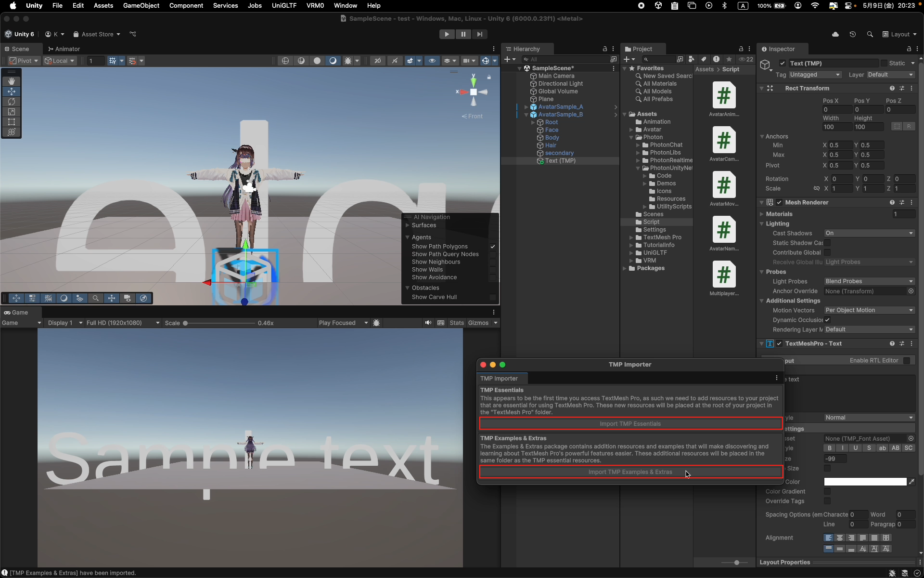Enable Show Carve Hull checkbox
The width and height of the screenshot is (924, 578).
coord(492,297)
